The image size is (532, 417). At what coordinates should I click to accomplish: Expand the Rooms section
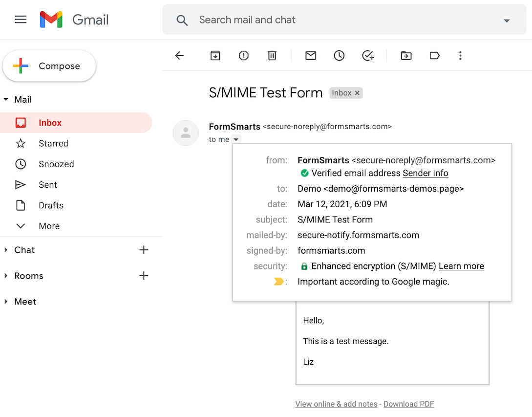6,276
